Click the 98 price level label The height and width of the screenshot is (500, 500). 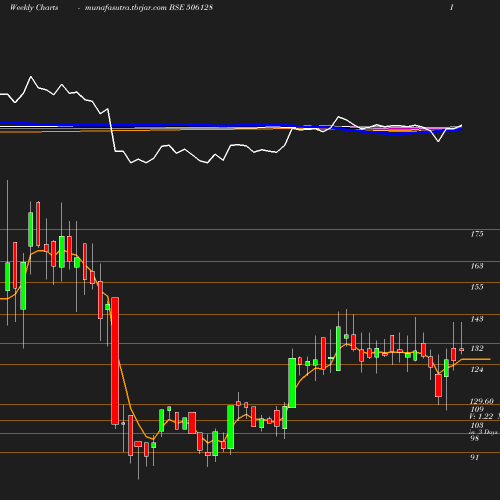point(474,438)
